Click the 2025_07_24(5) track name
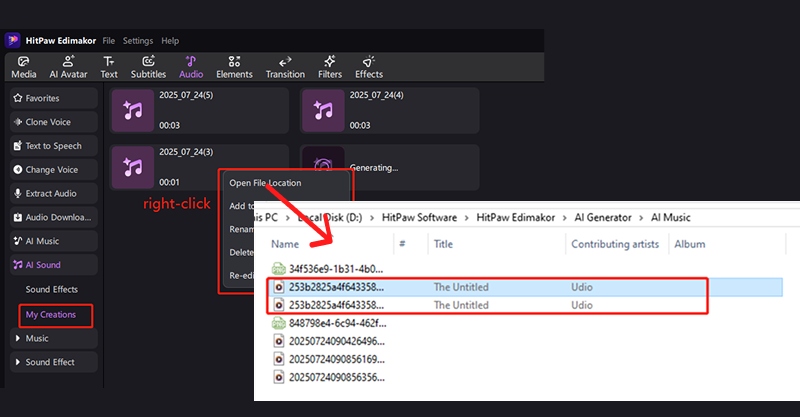 click(186, 95)
